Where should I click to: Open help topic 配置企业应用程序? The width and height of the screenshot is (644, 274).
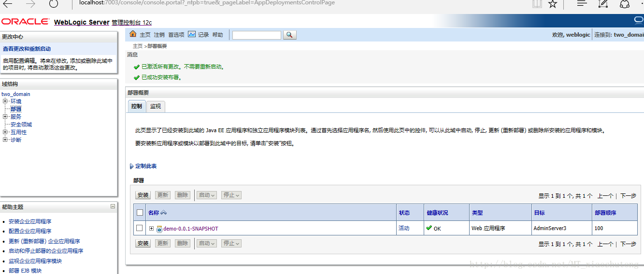[30, 231]
